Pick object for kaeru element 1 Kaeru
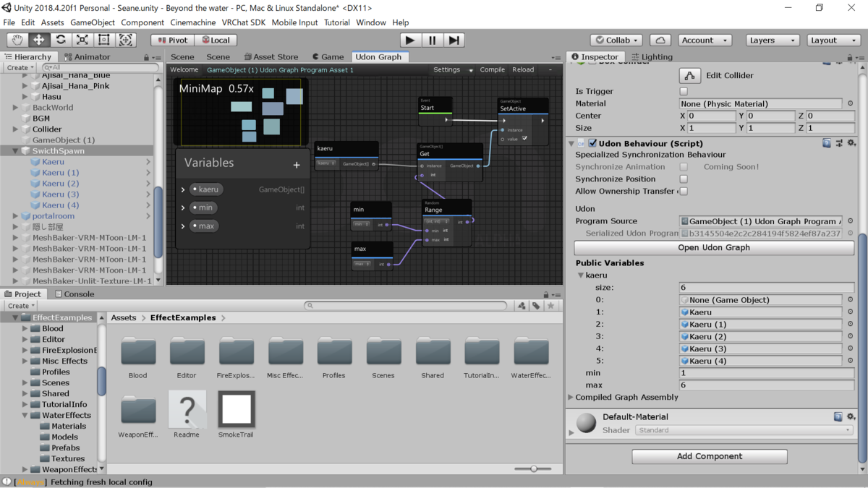 point(850,312)
